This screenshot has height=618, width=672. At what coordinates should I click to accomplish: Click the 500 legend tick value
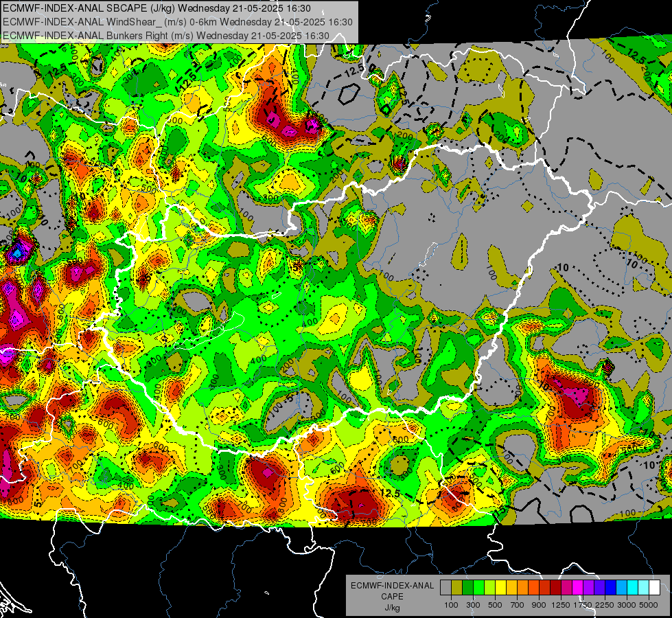(x=495, y=605)
